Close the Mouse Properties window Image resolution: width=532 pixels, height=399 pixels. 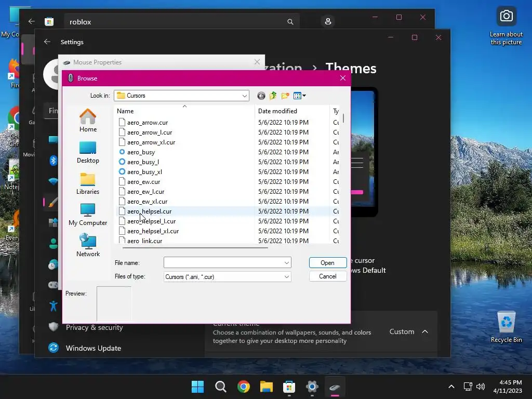(x=257, y=62)
